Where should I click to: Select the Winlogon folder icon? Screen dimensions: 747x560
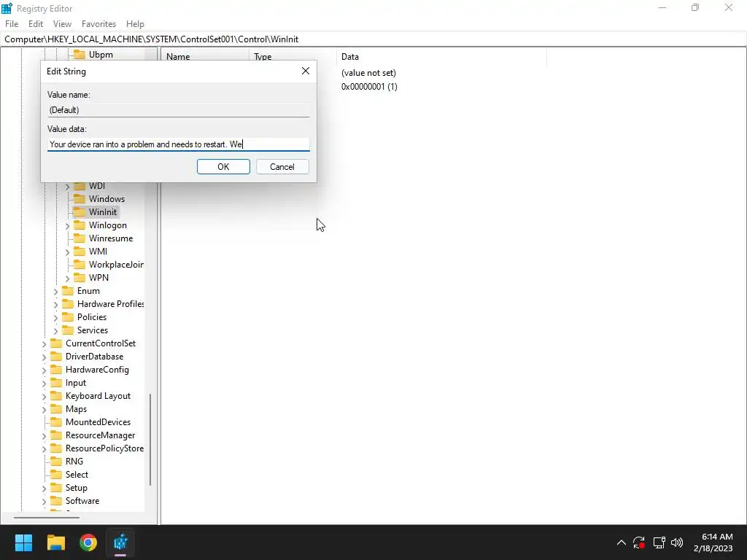click(80, 225)
